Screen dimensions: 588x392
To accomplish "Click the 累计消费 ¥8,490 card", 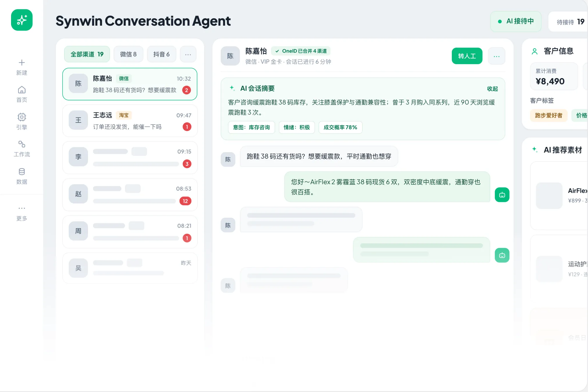I will [554, 76].
